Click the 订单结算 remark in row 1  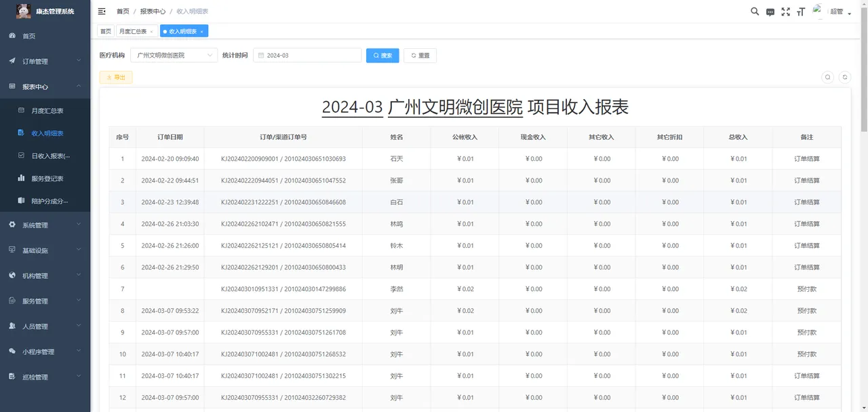tap(806, 159)
